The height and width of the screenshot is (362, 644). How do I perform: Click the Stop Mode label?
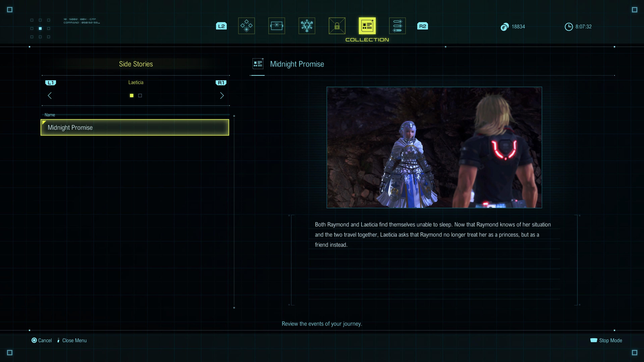(x=610, y=341)
